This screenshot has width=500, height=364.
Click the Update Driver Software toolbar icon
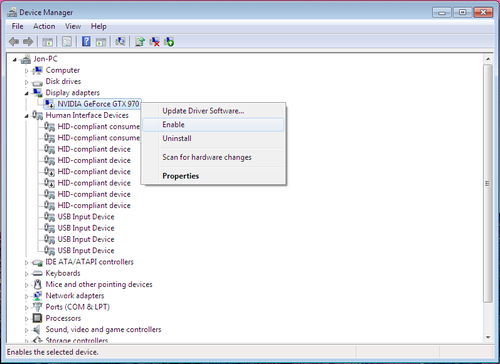[140, 42]
